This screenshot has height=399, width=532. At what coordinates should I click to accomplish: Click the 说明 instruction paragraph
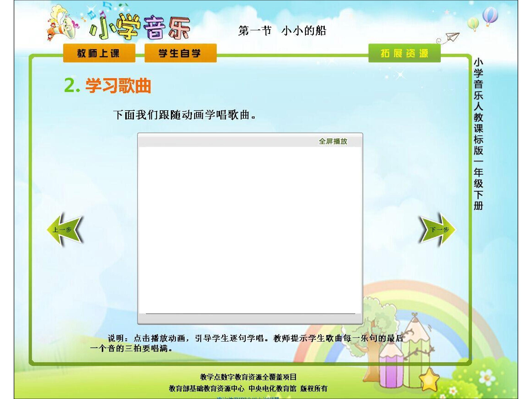[x=247, y=343]
